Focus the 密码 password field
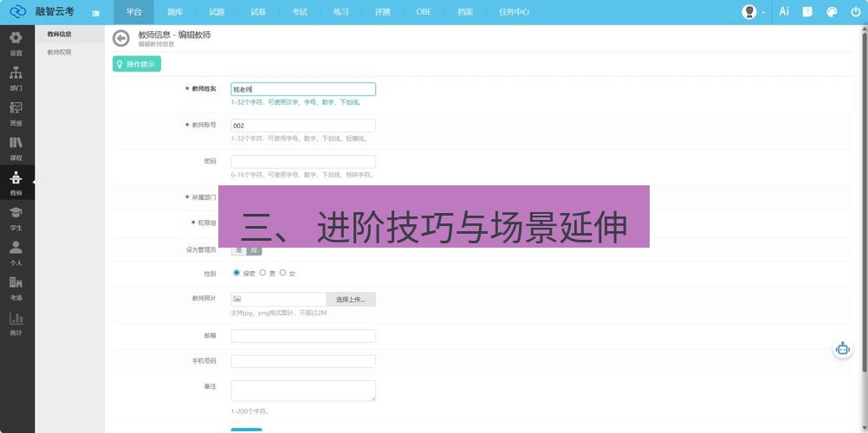This screenshot has height=433, width=868. point(303,162)
